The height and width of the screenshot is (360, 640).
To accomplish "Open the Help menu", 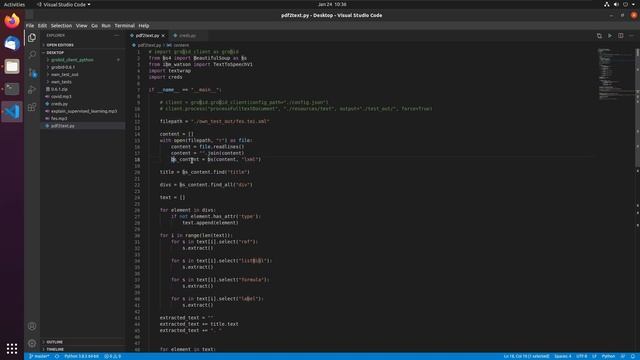I will point(144,25).
